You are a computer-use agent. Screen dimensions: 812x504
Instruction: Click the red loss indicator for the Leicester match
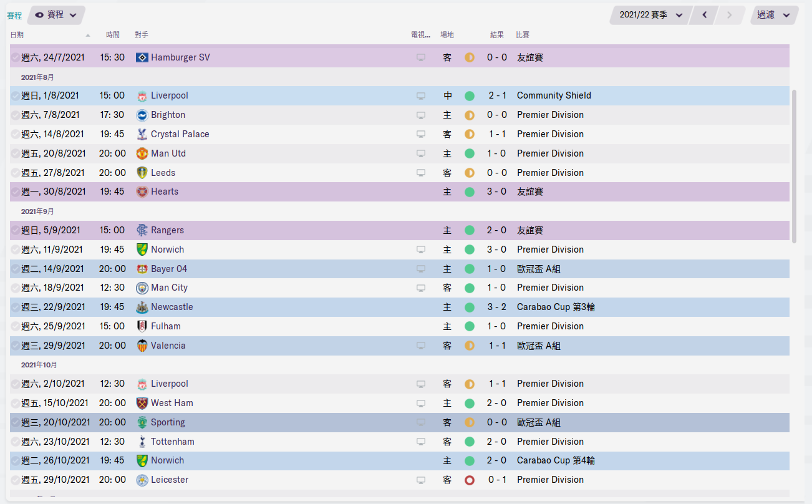tap(470, 480)
